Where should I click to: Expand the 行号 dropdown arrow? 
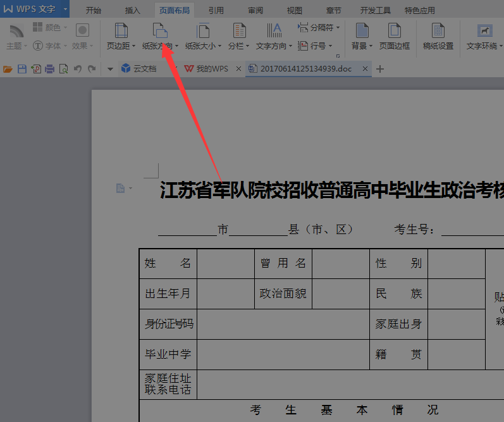[x=330, y=46]
